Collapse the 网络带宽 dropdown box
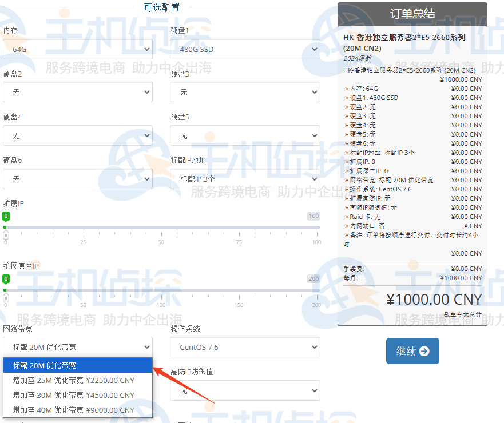The height and width of the screenshot is (423, 504). point(78,347)
